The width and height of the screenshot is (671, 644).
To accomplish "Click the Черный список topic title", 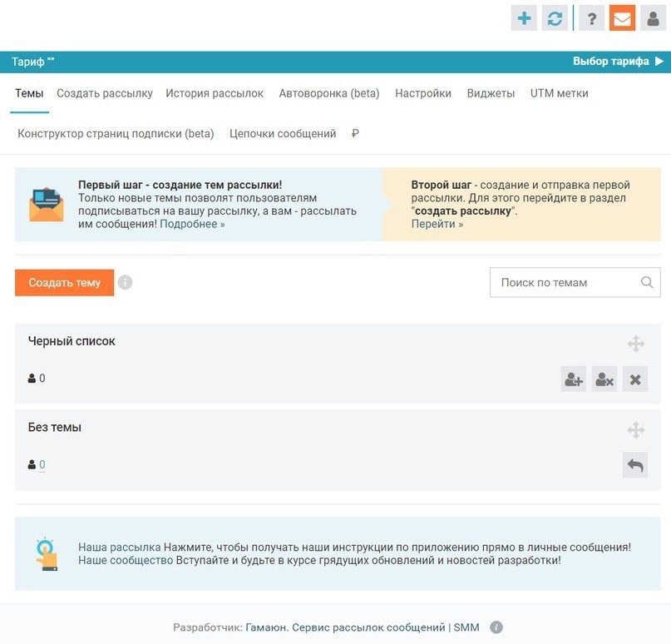I will [72, 341].
